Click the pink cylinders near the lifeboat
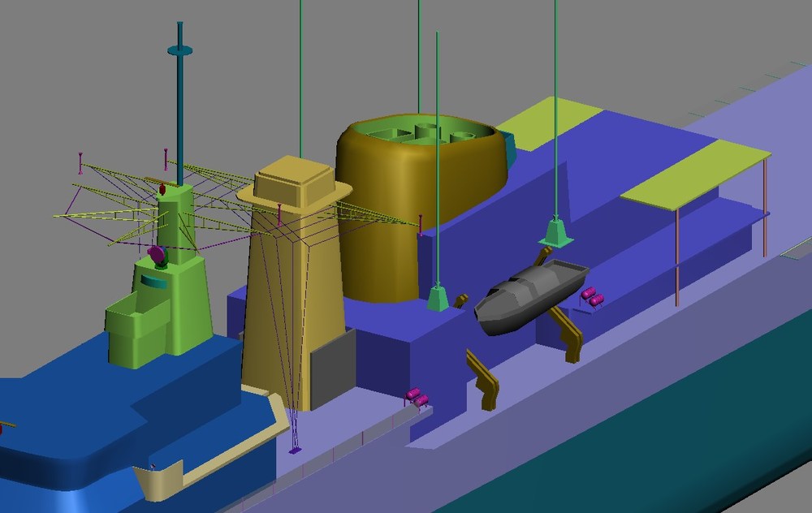 (591, 296)
